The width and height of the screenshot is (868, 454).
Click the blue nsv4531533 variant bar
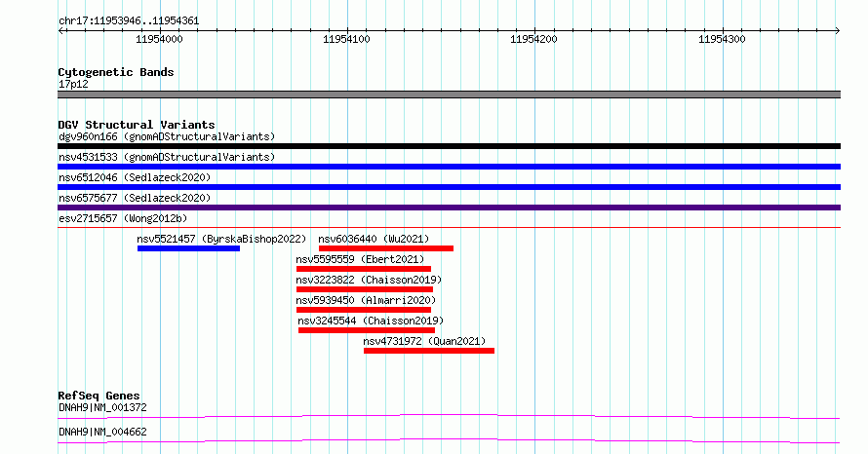[x=449, y=167]
